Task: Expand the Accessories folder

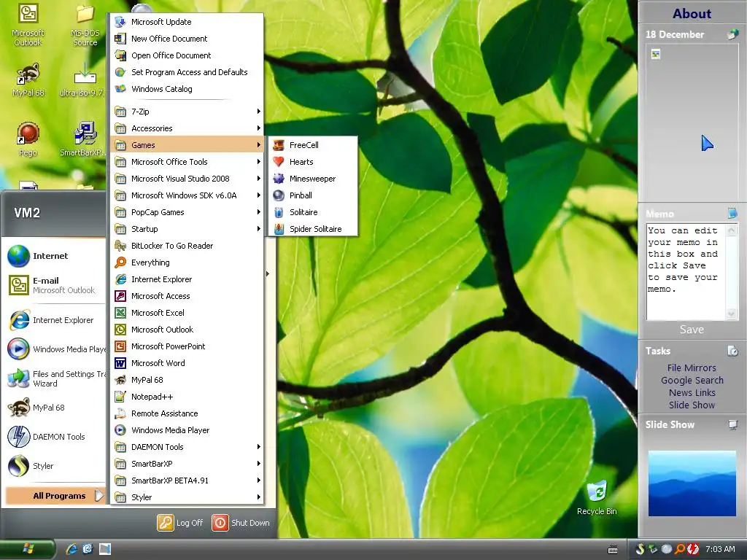Action: point(187,128)
